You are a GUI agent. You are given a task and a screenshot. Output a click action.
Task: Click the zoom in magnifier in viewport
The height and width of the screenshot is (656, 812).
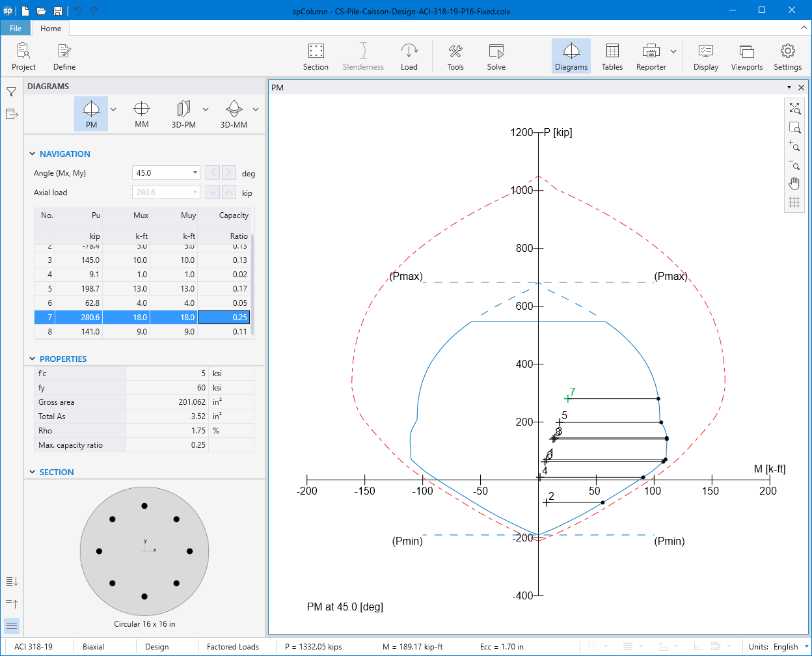tap(794, 146)
